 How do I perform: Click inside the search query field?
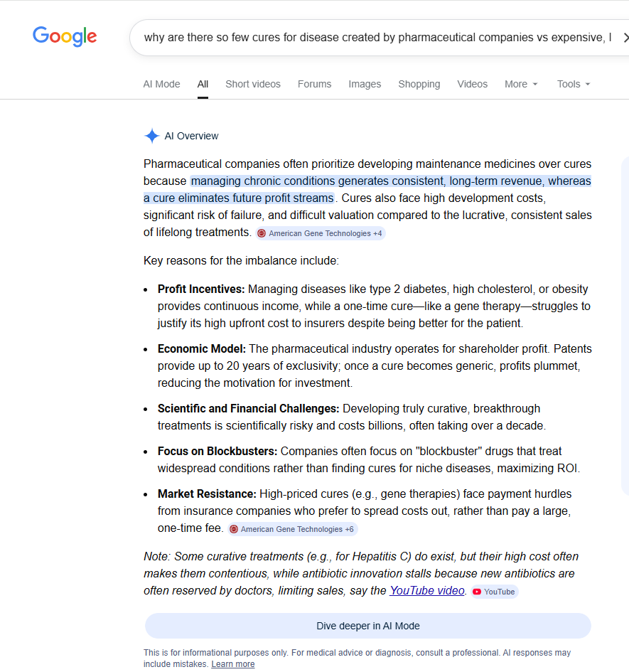(x=377, y=38)
